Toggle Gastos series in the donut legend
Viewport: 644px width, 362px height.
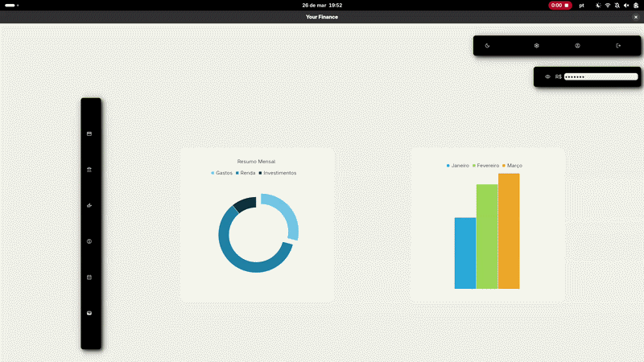point(224,173)
